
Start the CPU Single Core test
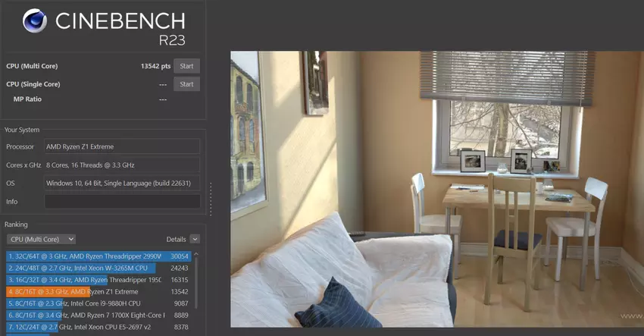point(186,84)
